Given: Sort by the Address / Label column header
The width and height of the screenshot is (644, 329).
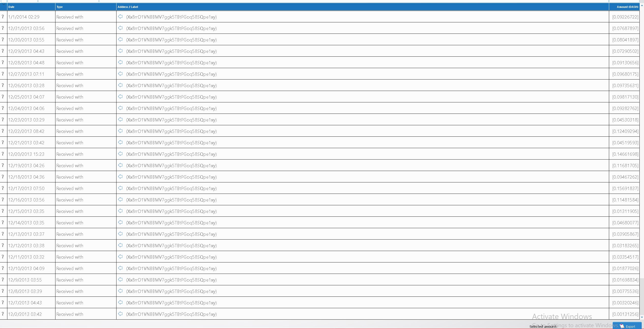Looking at the screenshot, I should tap(363, 7).
